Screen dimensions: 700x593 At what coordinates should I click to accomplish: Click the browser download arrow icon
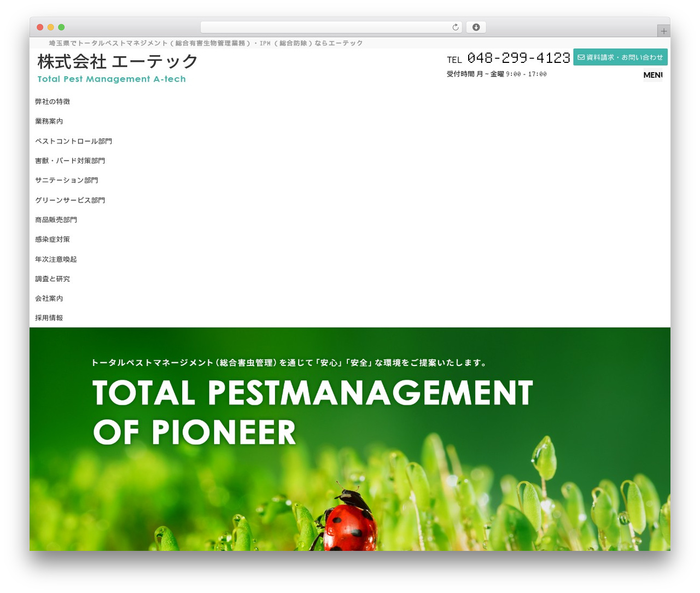pyautogui.click(x=476, y=27)
